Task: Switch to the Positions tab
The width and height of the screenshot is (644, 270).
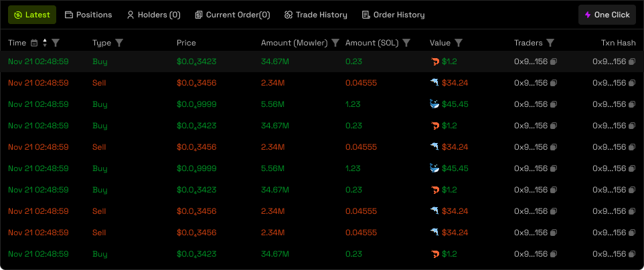Action: tap(88, 15)
